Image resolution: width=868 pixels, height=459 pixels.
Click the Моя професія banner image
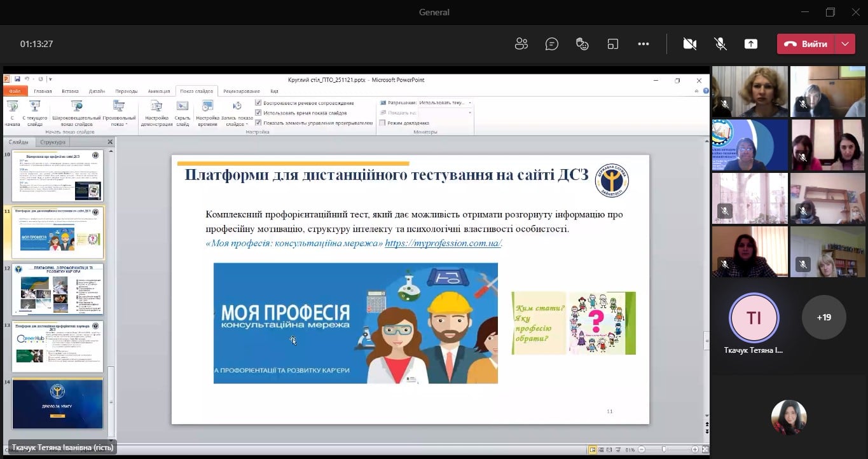tap(355, 323)
